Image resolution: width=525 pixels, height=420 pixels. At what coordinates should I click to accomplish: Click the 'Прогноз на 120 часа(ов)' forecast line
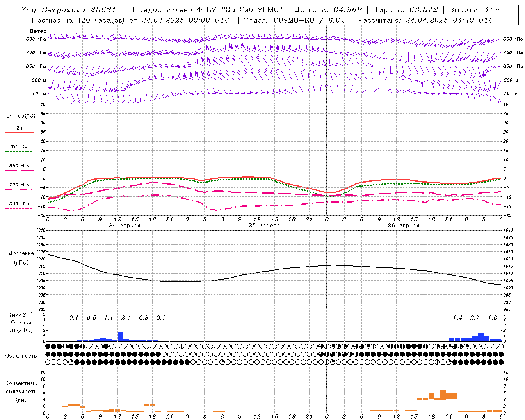[130, 20]
